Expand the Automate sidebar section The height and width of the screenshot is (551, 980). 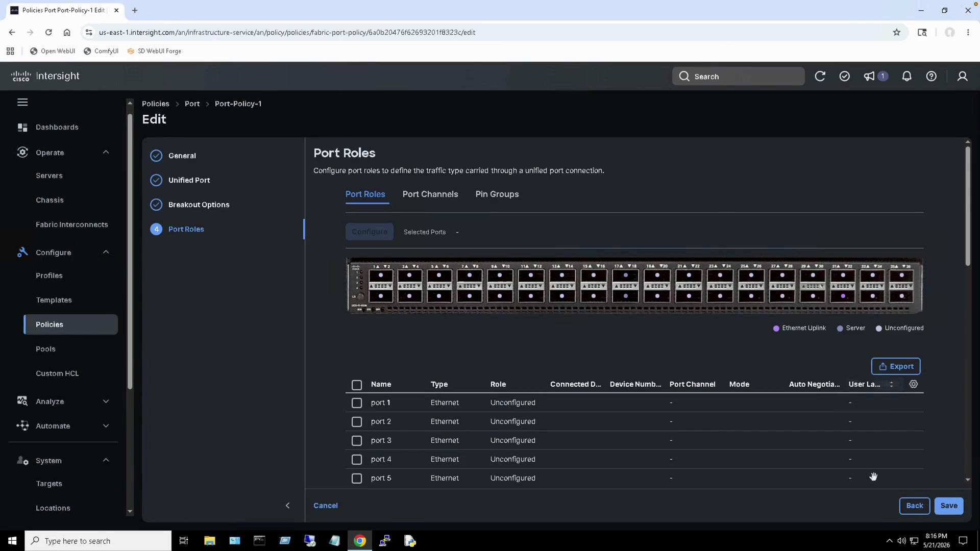click(106, 426)
